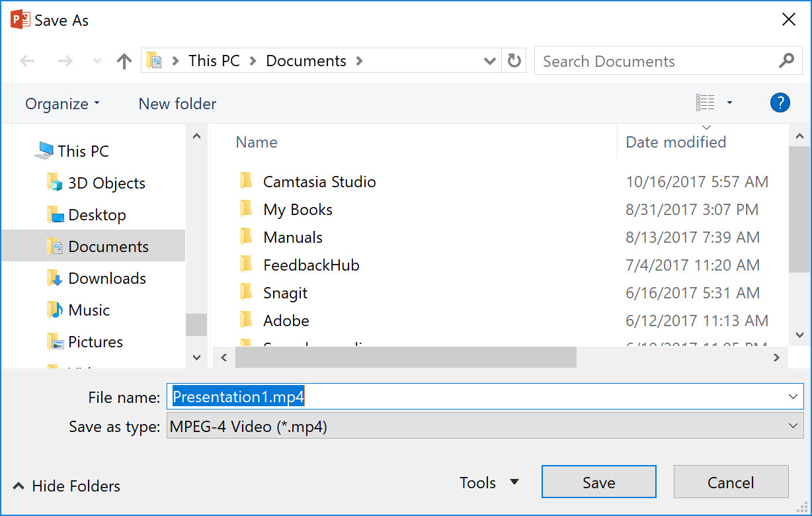Expand the File name history dropdown
The image size is (812, 516).
pyautogui.click(x=794, y=396)
